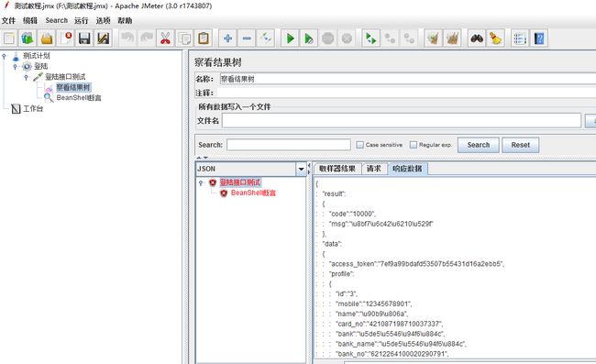Open the 帮助 menu
The image size is (596, 364).
pyautogui.click(x=125, y=20)
